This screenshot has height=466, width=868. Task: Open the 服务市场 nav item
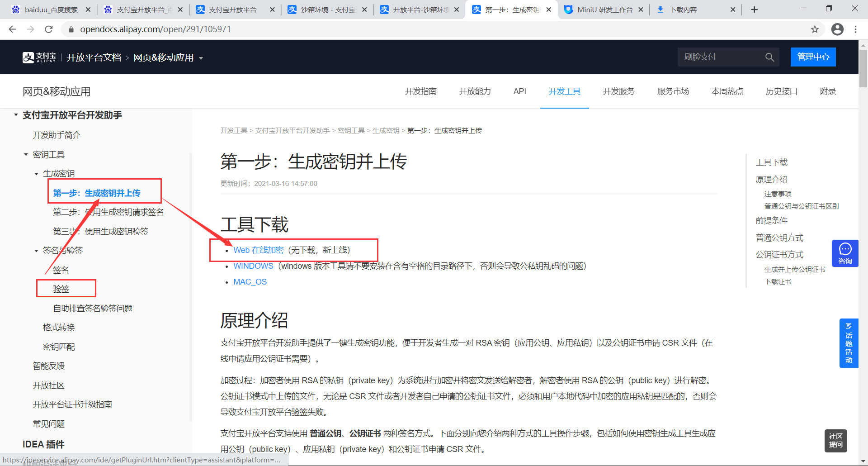click(673, 91)
